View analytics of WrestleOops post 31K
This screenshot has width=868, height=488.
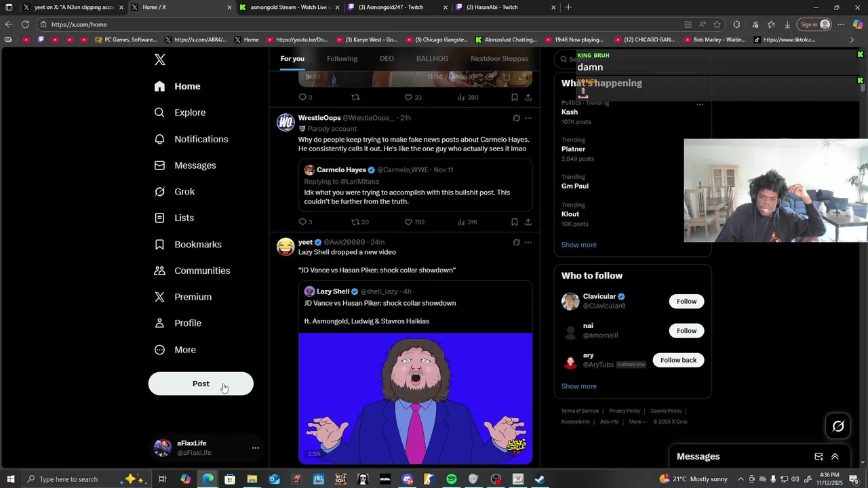coord(467,222)
